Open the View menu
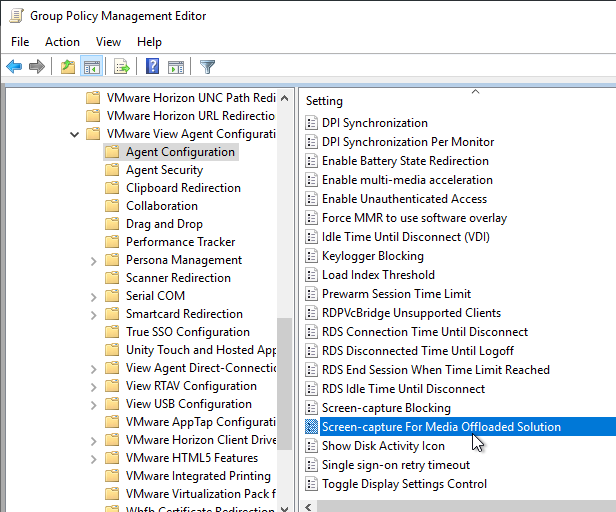 coord(108,42)
